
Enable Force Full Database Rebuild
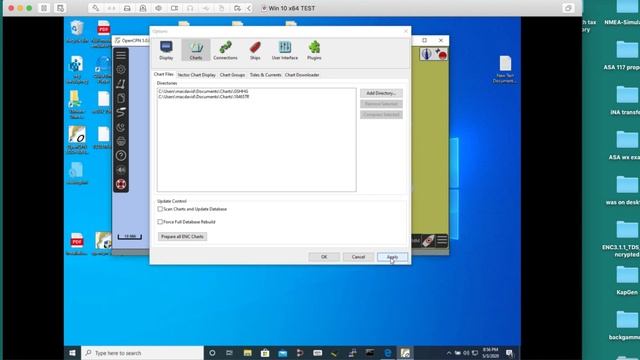tap(160, 222)
